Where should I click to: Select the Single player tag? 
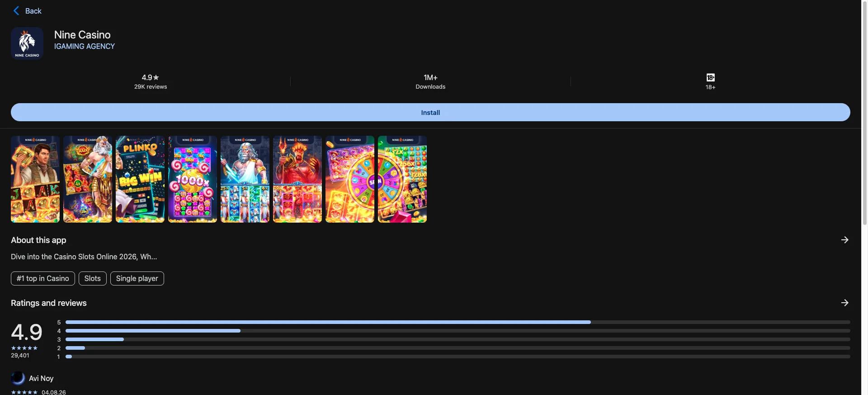click(137, 278)
